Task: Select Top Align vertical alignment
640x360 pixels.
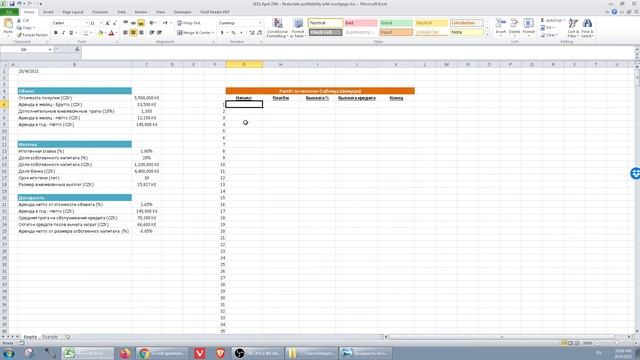Action: coord(126,23)
